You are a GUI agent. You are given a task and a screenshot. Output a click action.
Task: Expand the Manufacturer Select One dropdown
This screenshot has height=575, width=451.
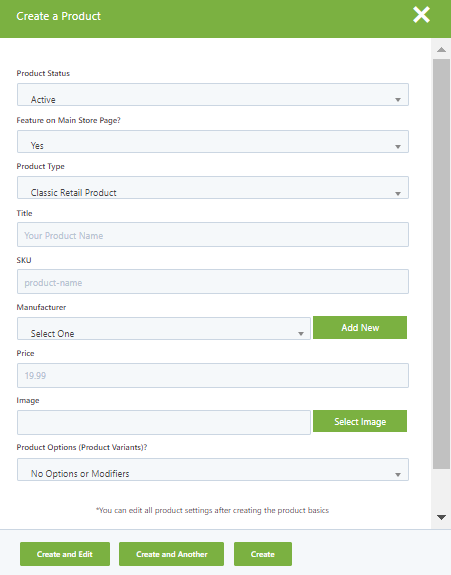[x=164, y=329]
